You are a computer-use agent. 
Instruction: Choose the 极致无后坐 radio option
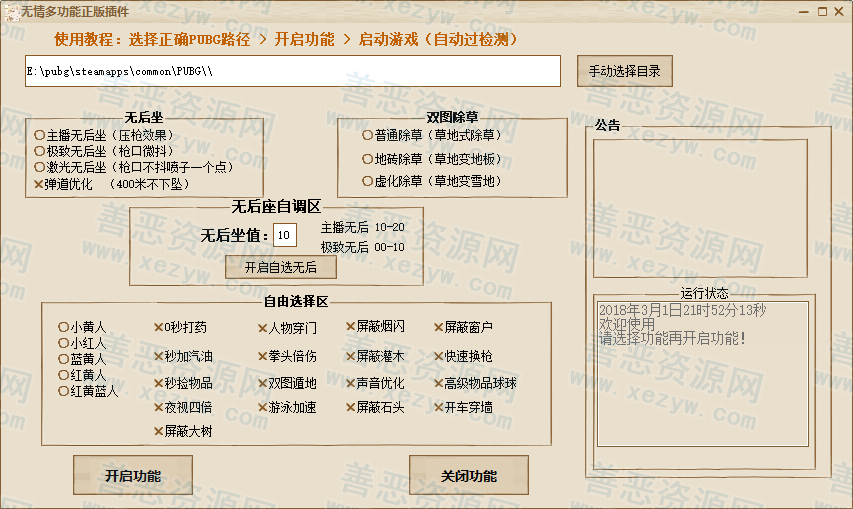[39, 151]
